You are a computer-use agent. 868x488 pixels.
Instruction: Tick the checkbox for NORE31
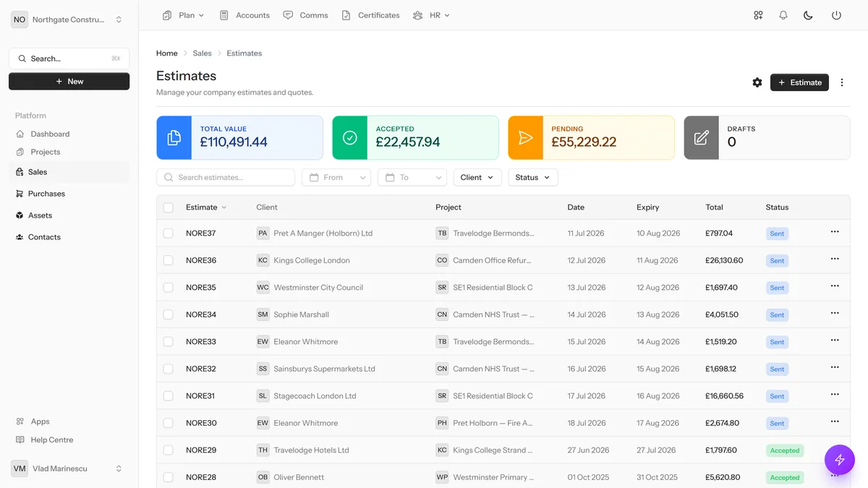click(169, 396)
